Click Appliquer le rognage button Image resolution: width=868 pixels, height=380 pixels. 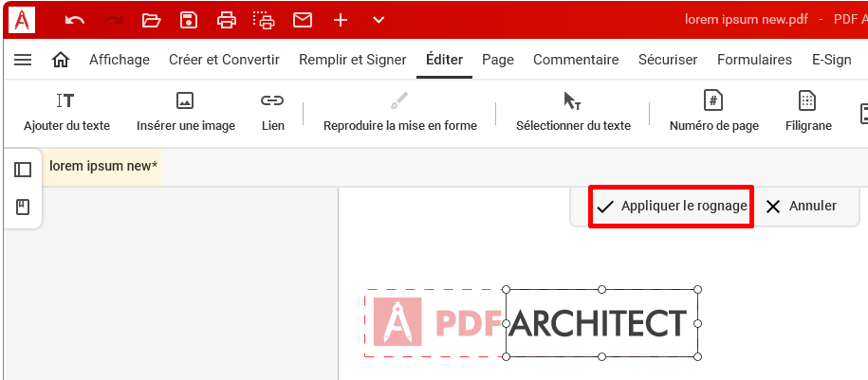click(x=671, y=207)
